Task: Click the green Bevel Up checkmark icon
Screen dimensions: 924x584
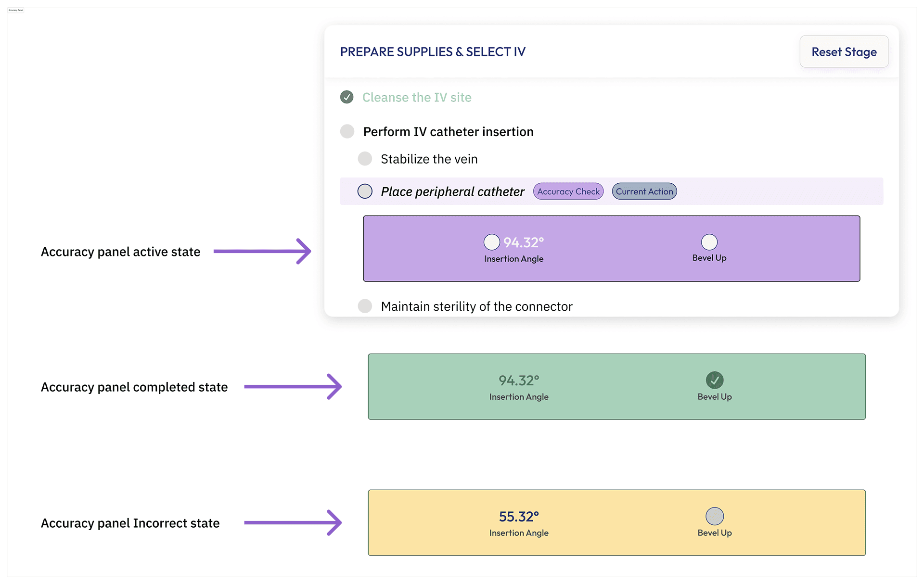Action: pos(715,380)
